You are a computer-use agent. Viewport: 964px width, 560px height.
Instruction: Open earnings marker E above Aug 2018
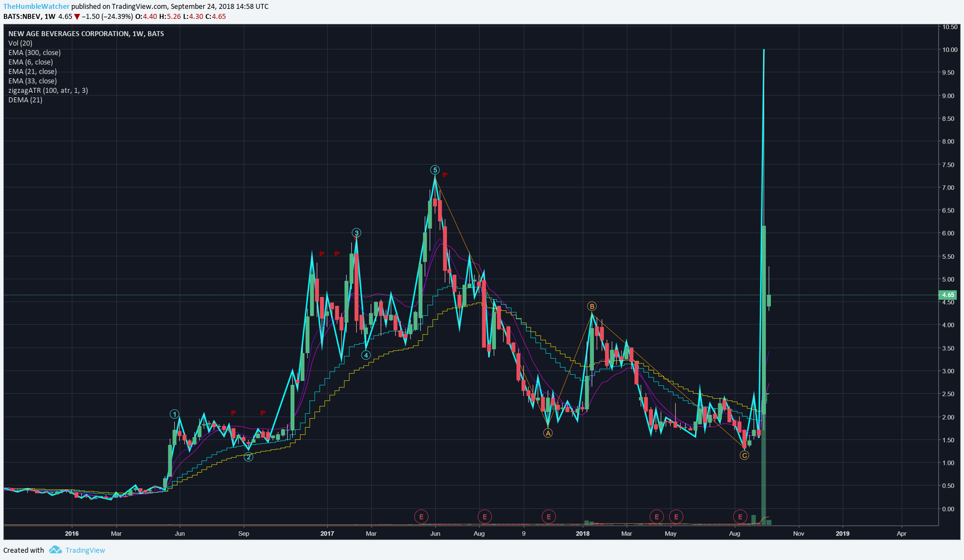[x=740, y=517]
